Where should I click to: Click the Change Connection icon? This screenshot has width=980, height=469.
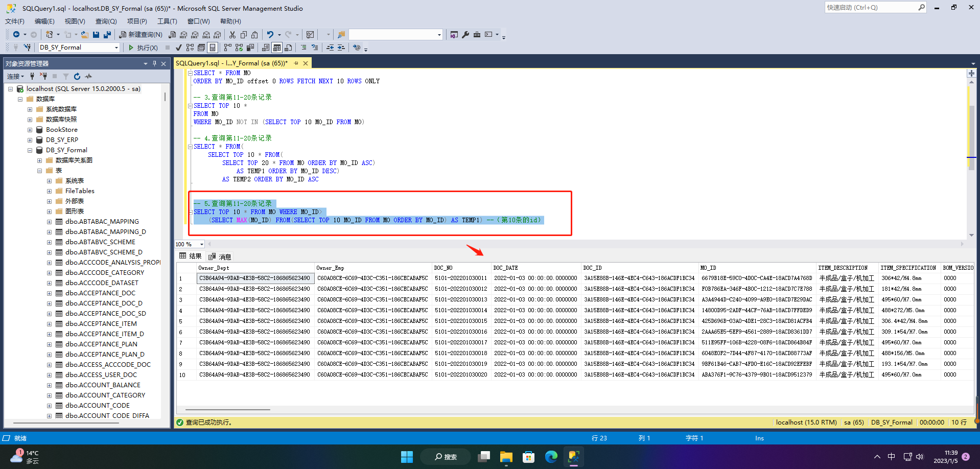click(x=27, y=48)
